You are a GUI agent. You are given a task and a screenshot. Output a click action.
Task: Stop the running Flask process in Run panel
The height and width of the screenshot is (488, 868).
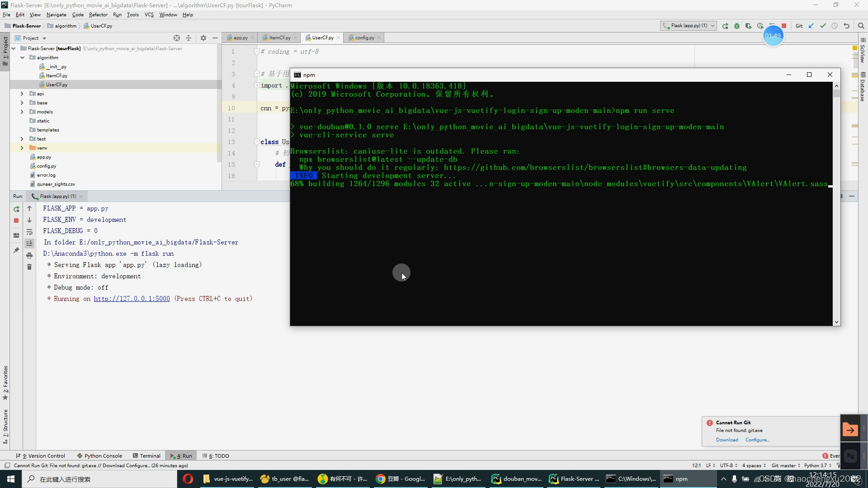(16, 221)
